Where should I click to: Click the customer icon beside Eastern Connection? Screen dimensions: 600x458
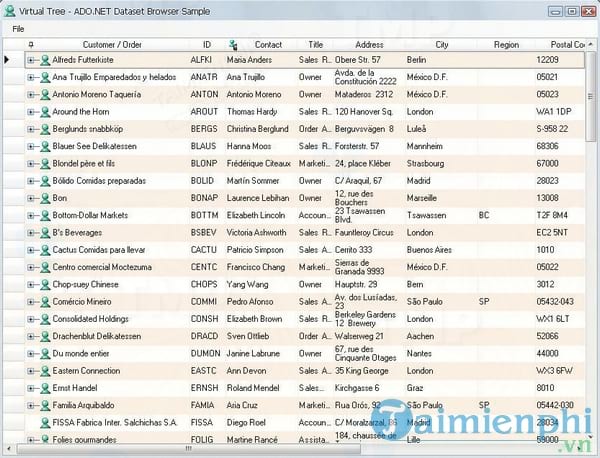click(x=45, y=370)
